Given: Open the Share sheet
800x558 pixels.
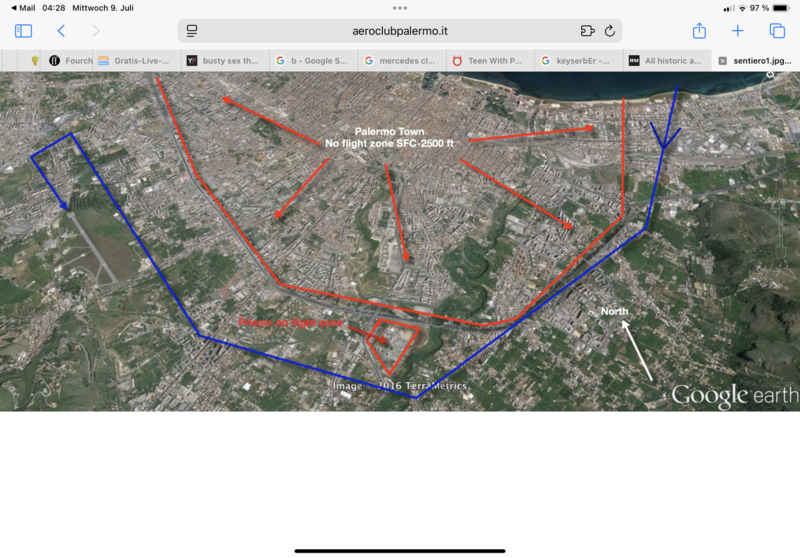Looking at the screenshot, I should tap(700, 31).
